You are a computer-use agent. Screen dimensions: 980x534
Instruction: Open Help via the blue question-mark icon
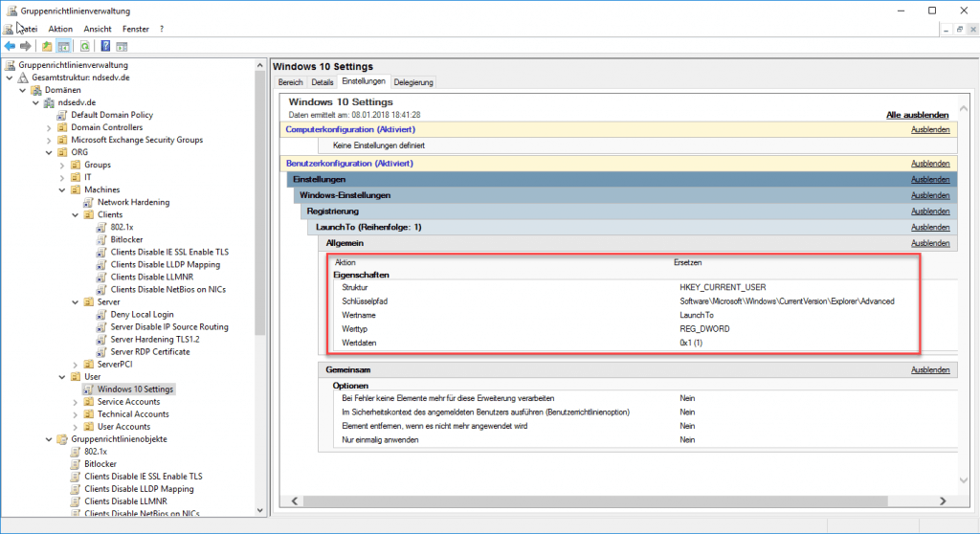105,46
